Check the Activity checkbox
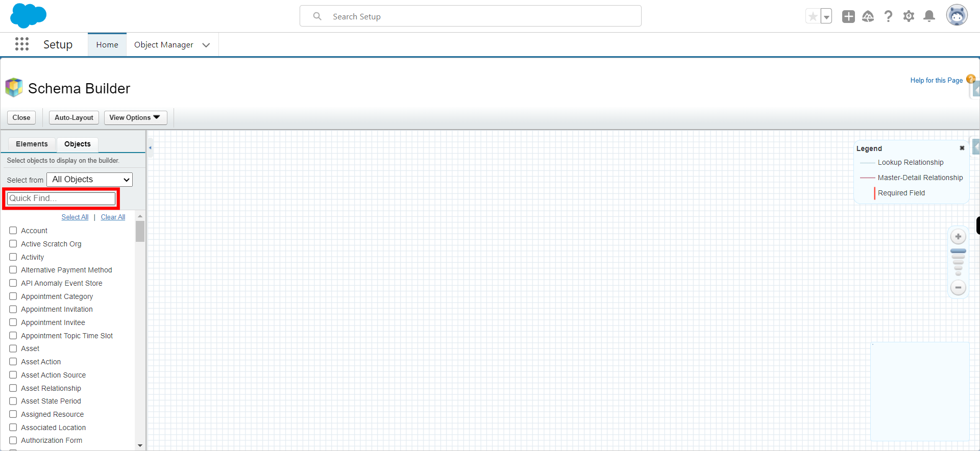This screenshot has width=980, height=451. (13, 257)
